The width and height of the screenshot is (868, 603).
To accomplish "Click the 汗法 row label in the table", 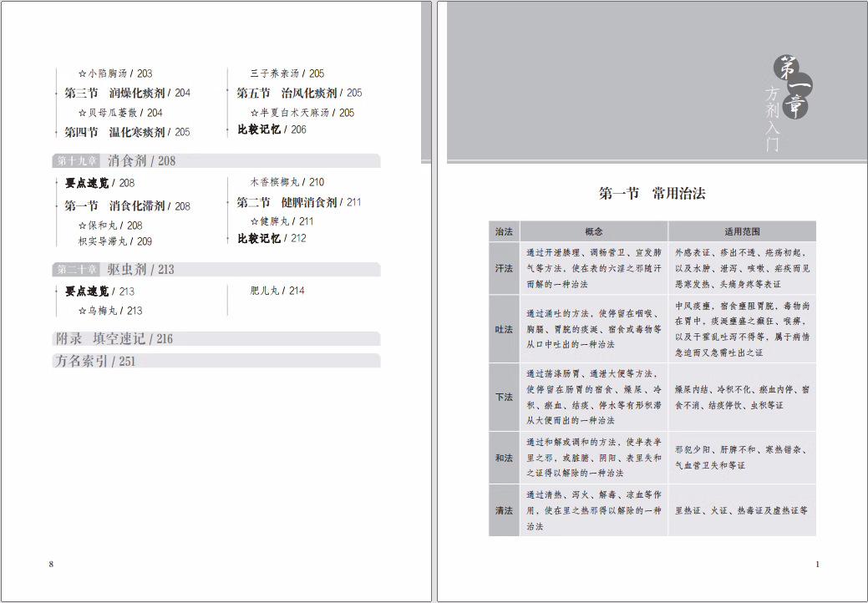I will tap(504, 268).
